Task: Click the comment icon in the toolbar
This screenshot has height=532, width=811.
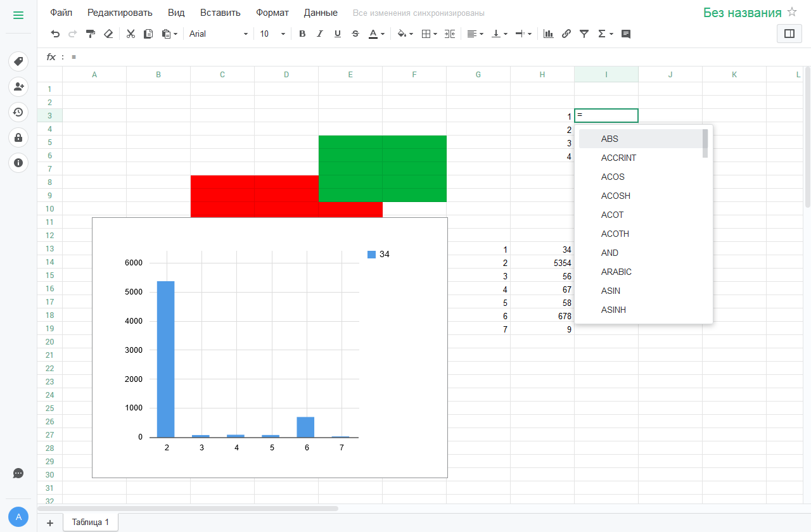Action: coord(626,34)
